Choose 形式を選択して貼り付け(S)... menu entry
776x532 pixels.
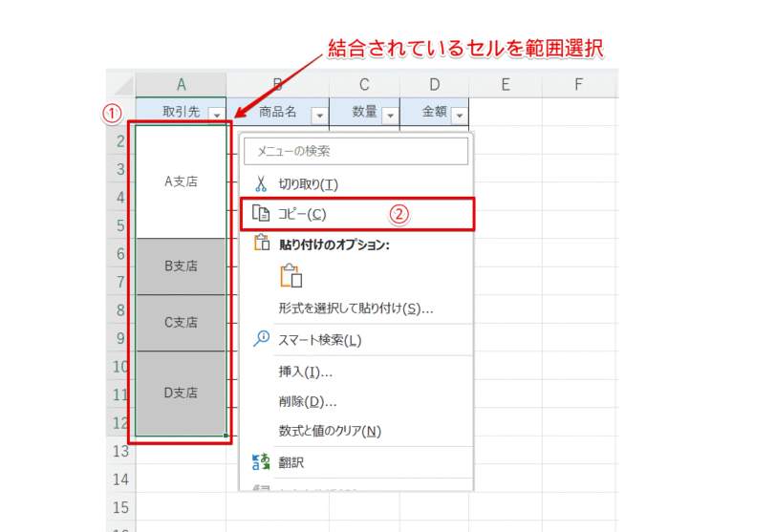pos(356,309)
